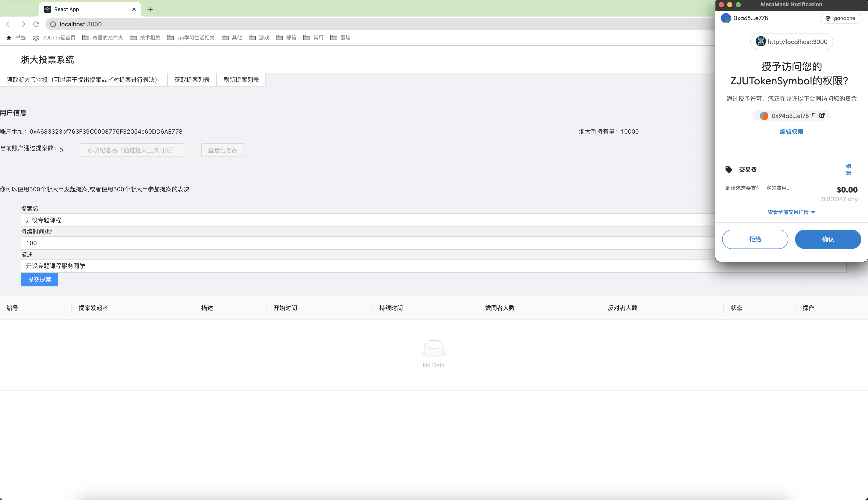Close the React App tab
Viewport: 868px width, 500px height.
click(x=134, y=9)
